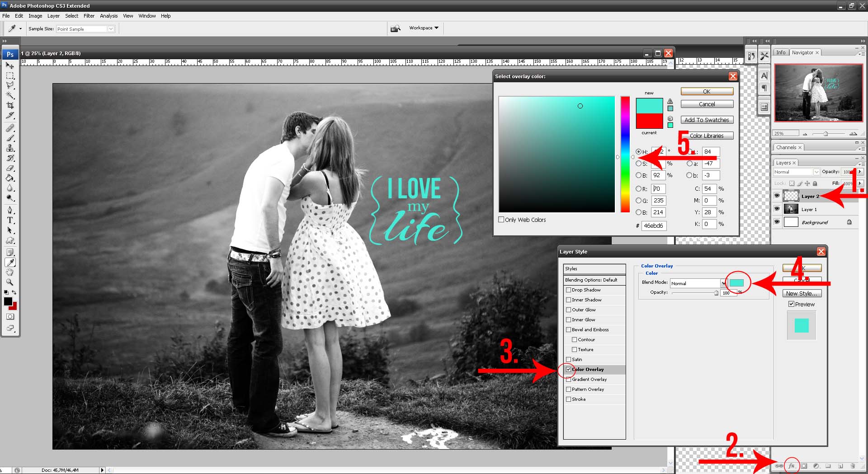Open the Sample Size dropdown

pyautogui.click(x=110, y=29)
